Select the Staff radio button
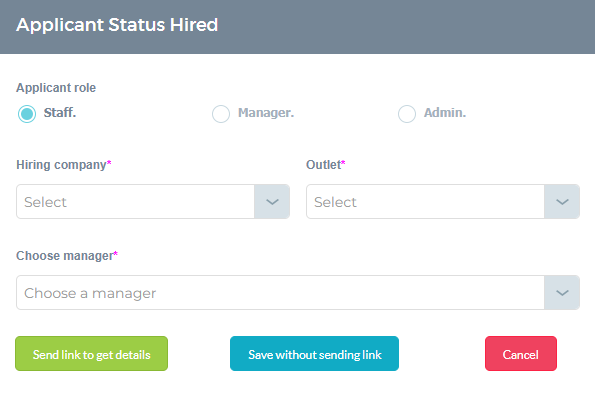This screenshot has height=400, width=595. pyautogui.click(x=27, y=114)
